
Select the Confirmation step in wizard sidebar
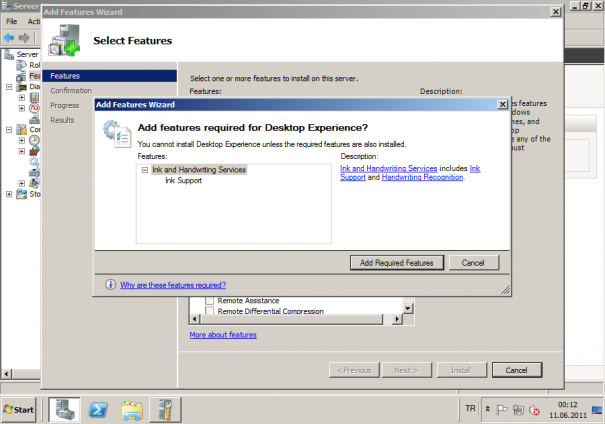tap(71, 90)
